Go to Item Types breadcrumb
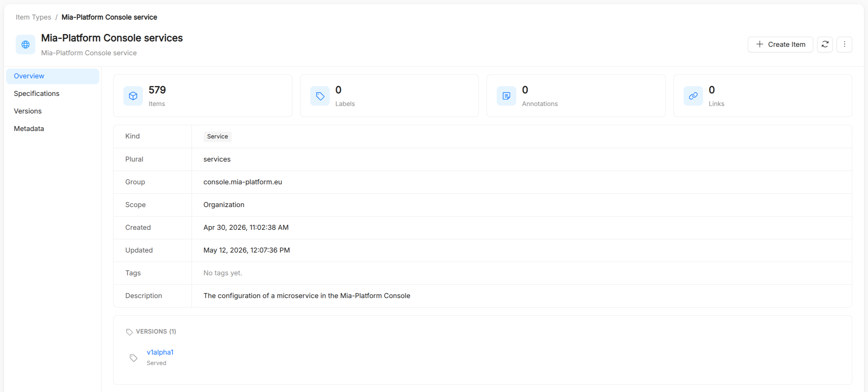This screenshot has height=392, width=868. click(x=33, y=17)
